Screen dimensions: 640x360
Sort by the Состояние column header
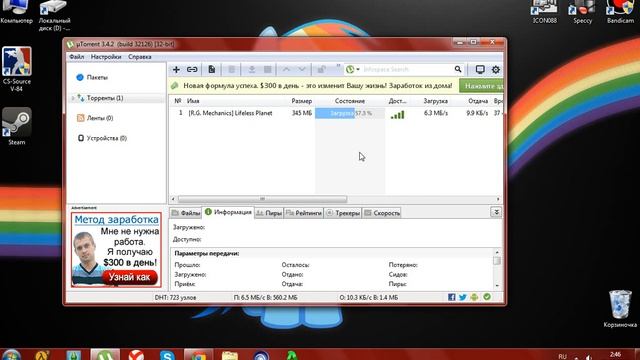[x=350, y=101]
